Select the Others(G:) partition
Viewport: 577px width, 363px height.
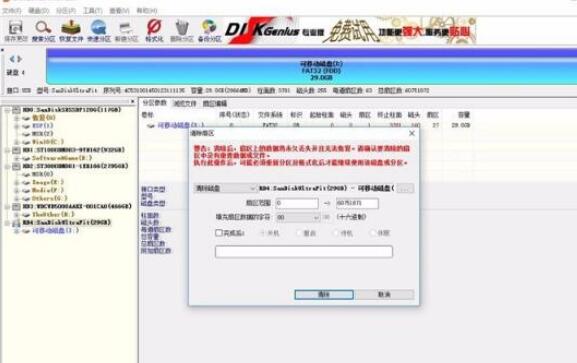point(49,198)
